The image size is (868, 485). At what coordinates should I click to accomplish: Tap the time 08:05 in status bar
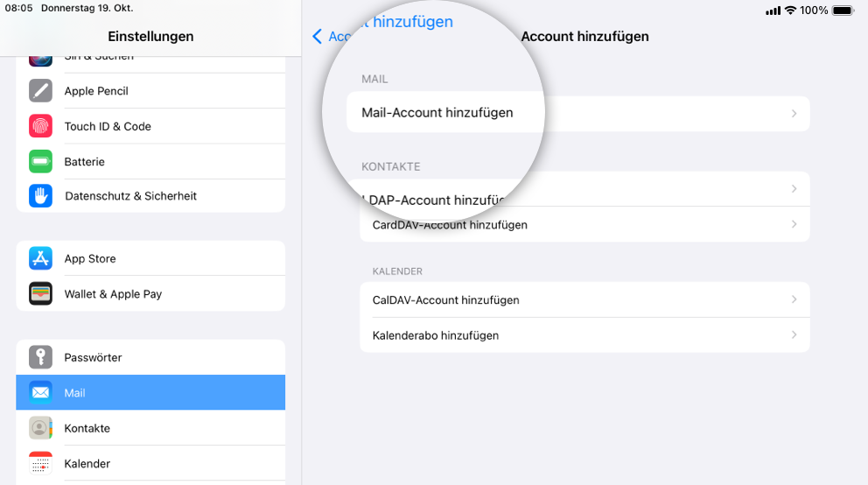(x=19, y=8)
